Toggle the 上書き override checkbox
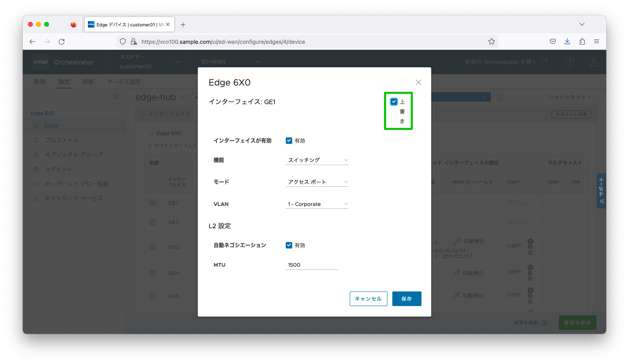The image size is (629, 364). (x=394, y=102)
